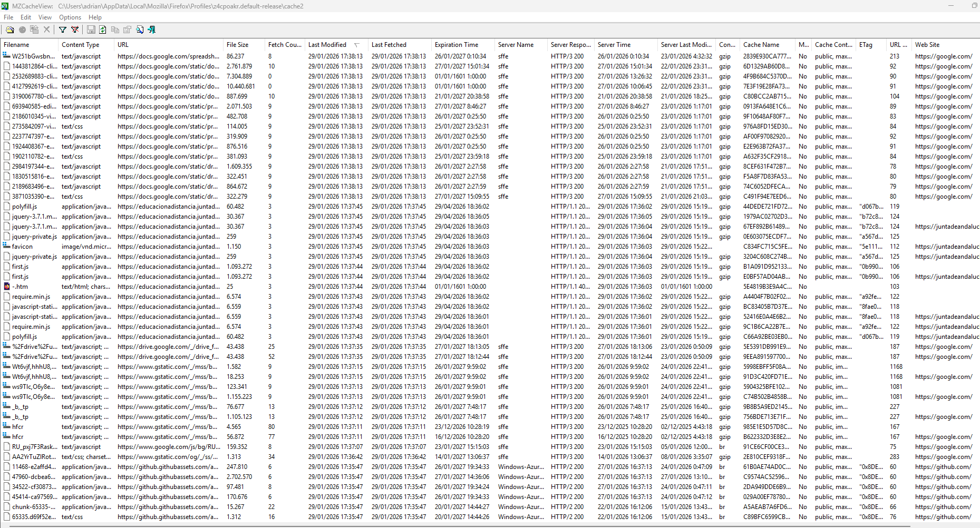The height and width of the screenshot is (528, 980).
Task: Open the View menu
Action: pyautogui.click(x=45, y=17)
